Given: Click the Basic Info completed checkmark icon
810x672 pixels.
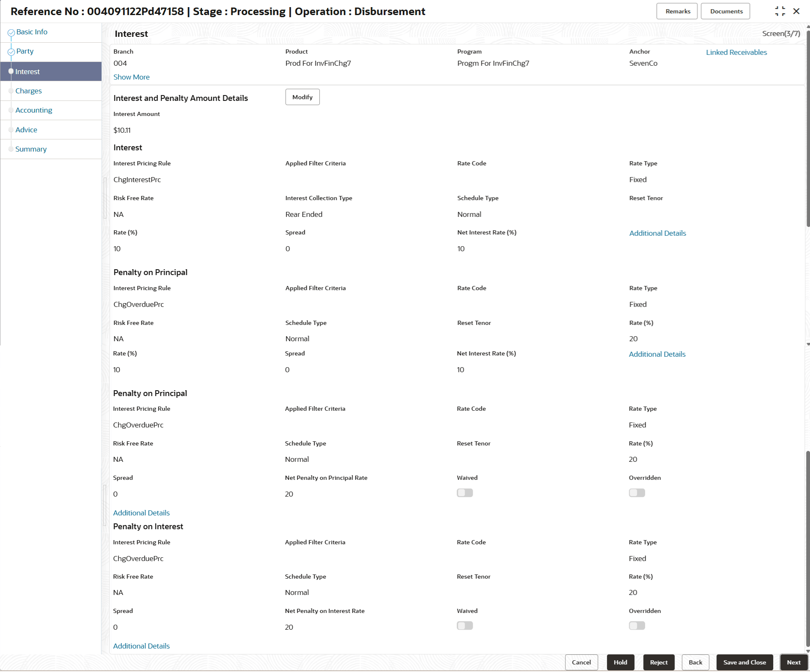Looking at the screenshot, I should (x=11, y=32).
